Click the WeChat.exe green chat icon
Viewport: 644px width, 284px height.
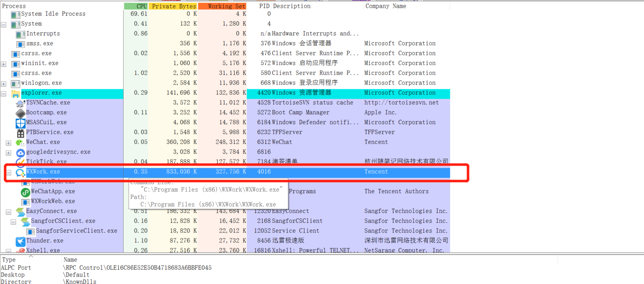20,142
